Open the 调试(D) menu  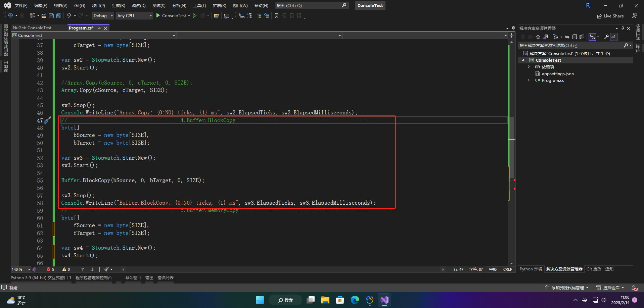tap(139, 6)
